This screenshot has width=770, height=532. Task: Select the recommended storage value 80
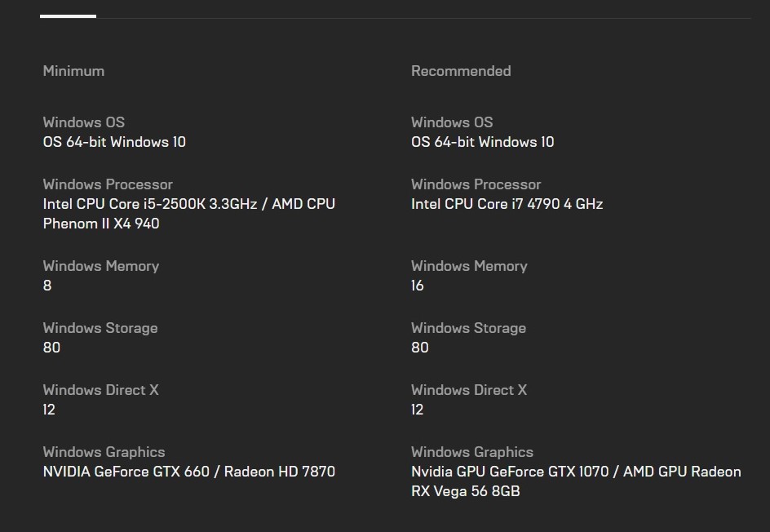pyautogui.click(x=420, y=348)
